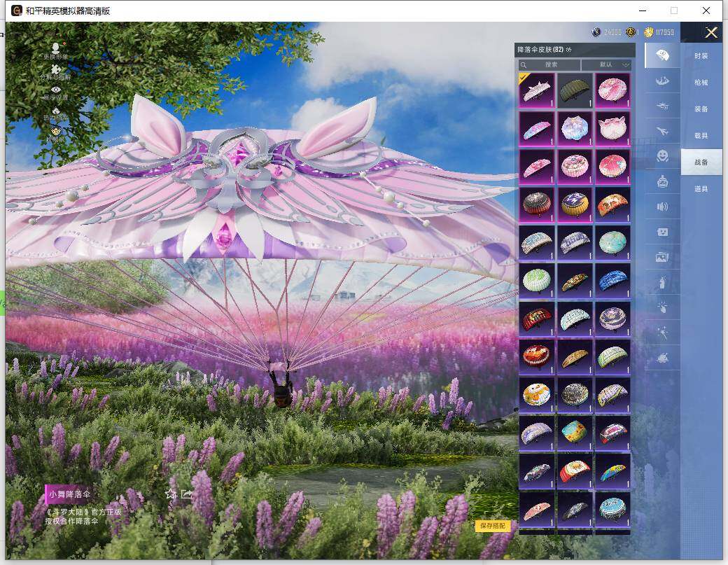Select the equipped 小舞 parachute thumbnail with checkmark

[536, 90]
